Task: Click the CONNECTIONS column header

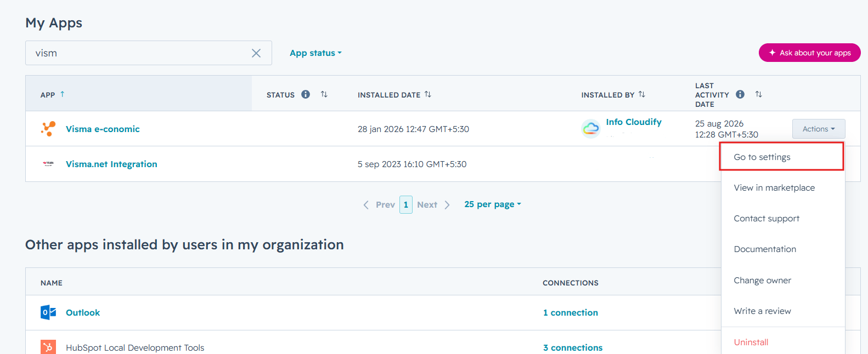Action: [571, 283]
